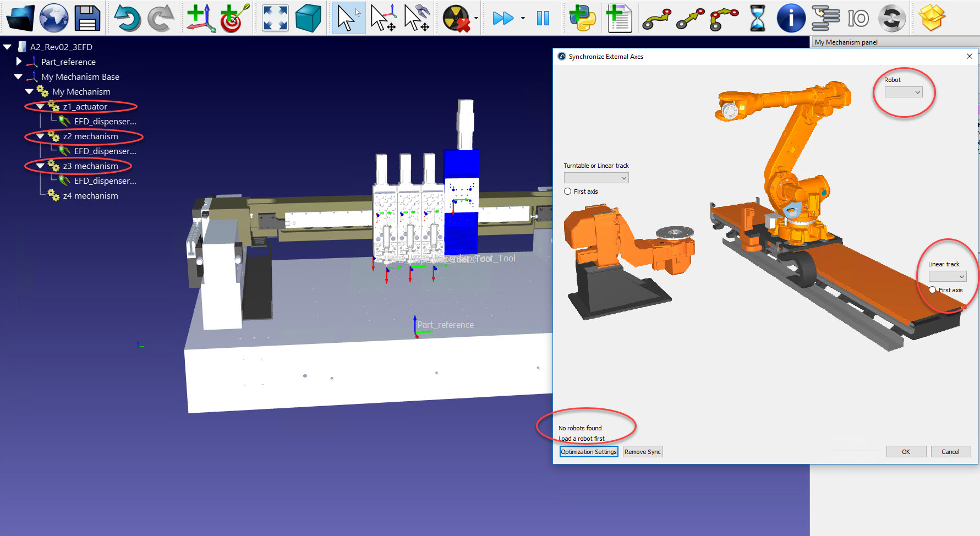This screenshot has height=536, width=980.
Task: Click the Open file folder icon
Action: click(x=20, y=18)
